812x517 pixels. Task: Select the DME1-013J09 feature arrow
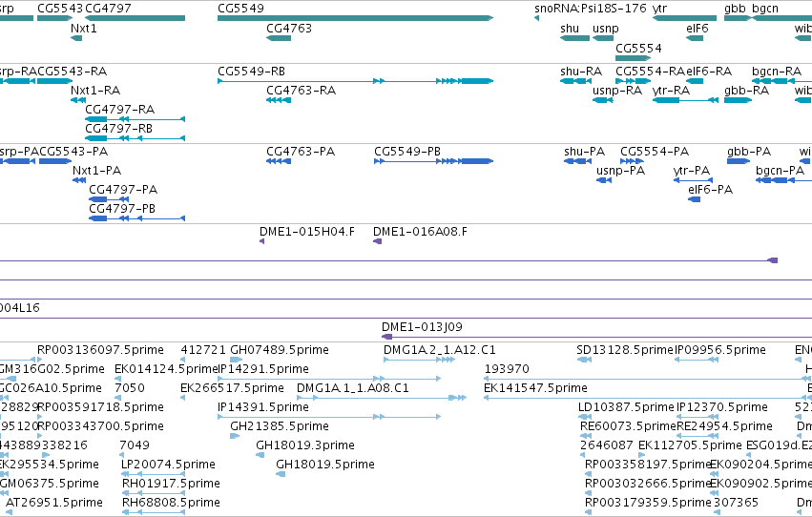pos(386,337)
